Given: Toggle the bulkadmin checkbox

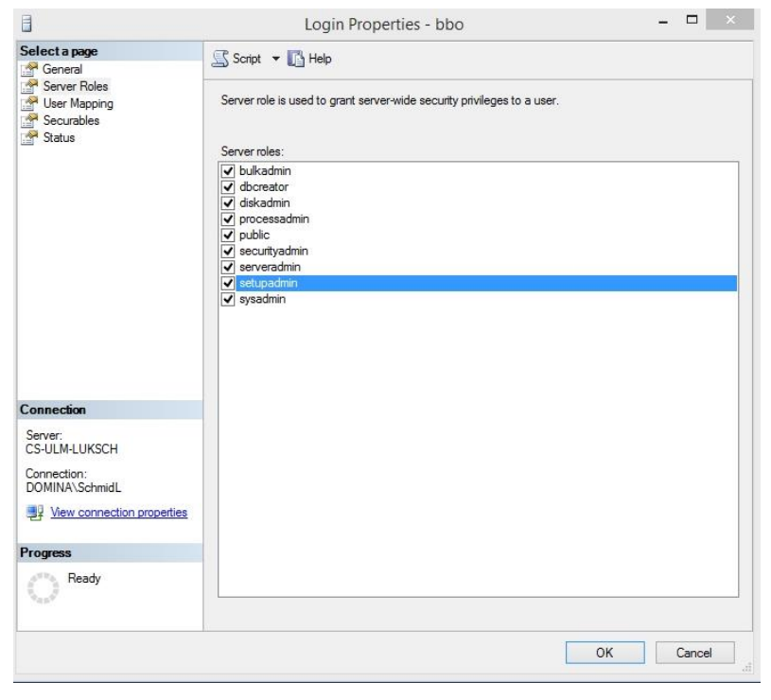Looking at the screenshot, I should tap(226, 171).
